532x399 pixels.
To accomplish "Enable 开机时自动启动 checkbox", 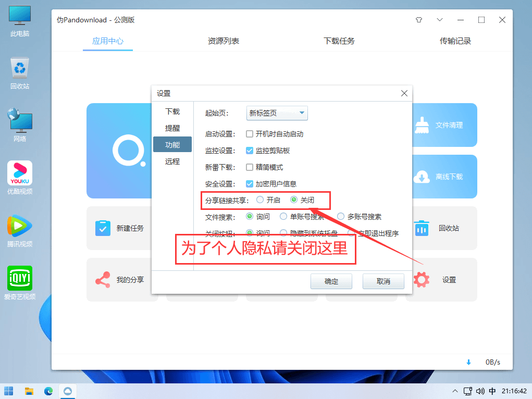I will pos(250,134).
